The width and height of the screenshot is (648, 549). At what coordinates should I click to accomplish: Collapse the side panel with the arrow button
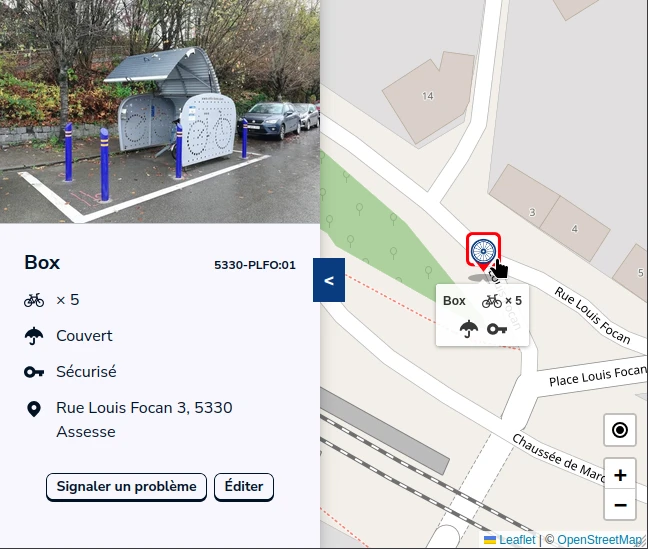pos(329,280)
